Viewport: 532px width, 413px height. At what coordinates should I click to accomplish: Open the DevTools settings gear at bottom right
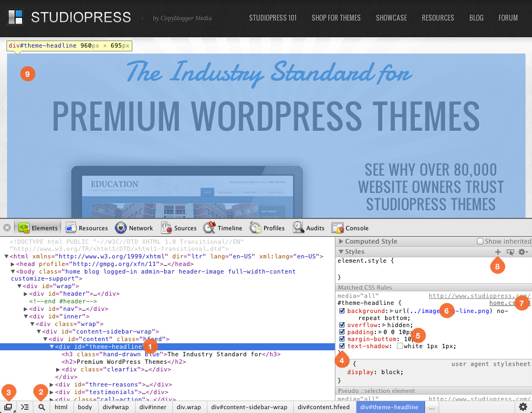(522, 407)
